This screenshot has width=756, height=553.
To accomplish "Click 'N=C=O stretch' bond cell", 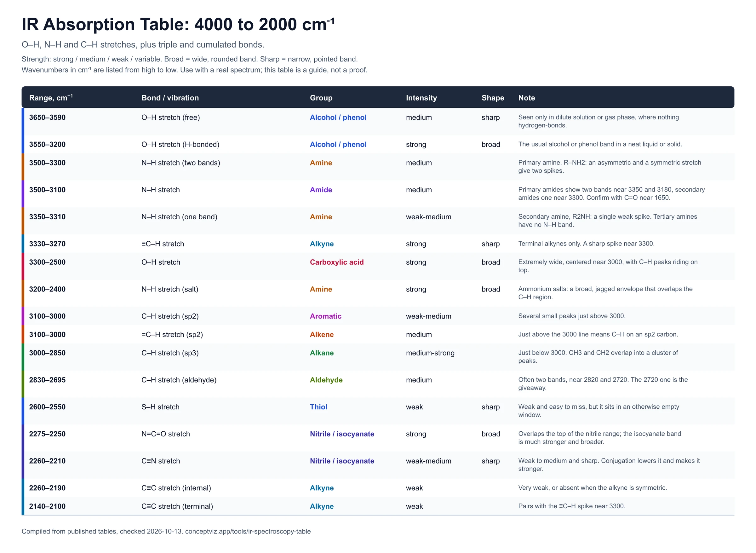I will click(166, 434).
